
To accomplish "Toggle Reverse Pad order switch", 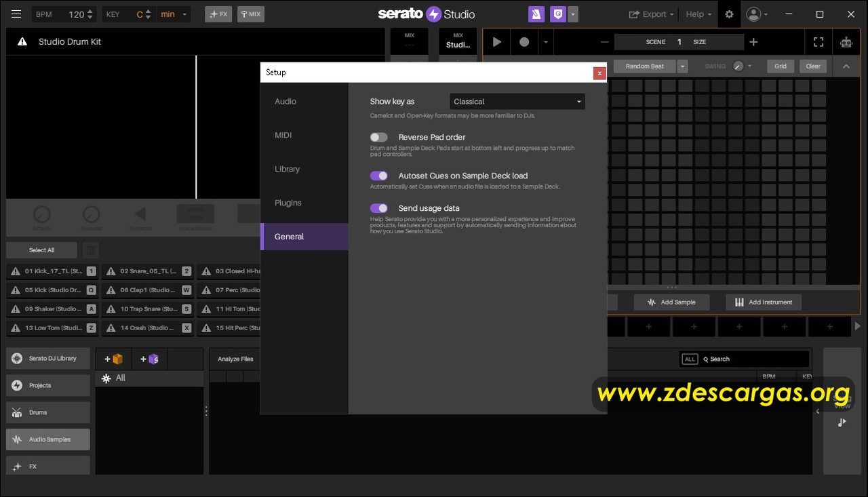I will click(x=379, y=137).
